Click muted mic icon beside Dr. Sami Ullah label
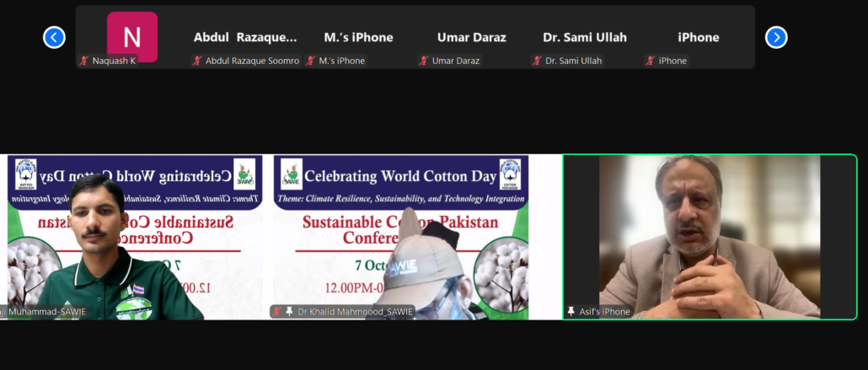Screen dimensions: 868x370 tap(537, 61)
